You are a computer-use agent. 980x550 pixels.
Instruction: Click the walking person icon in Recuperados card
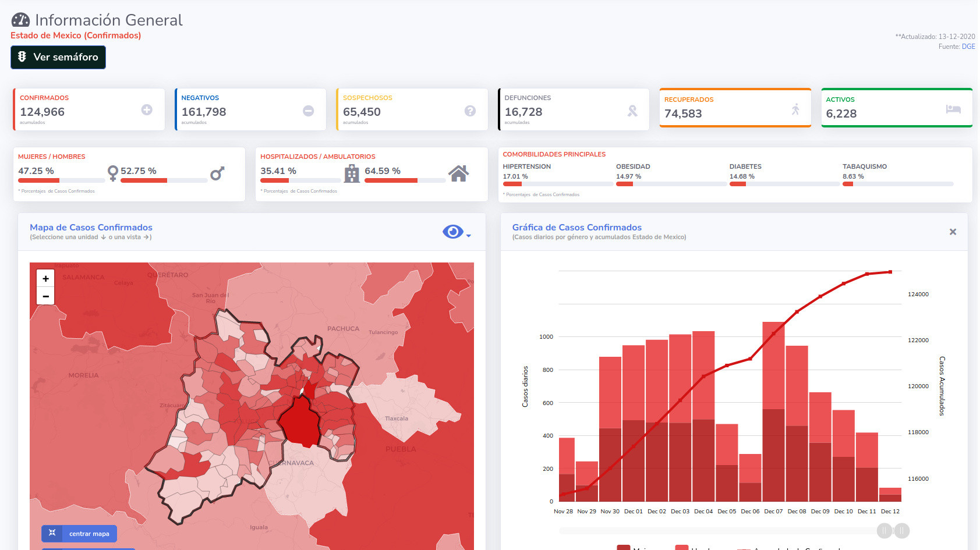point(795,109)
